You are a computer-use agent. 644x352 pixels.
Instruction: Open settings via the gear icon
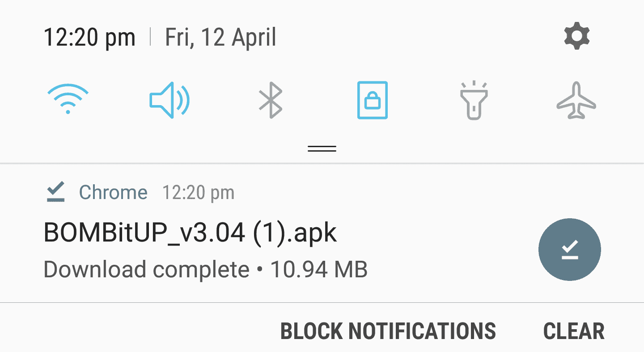pyautogui.click(x=576, y=37)
